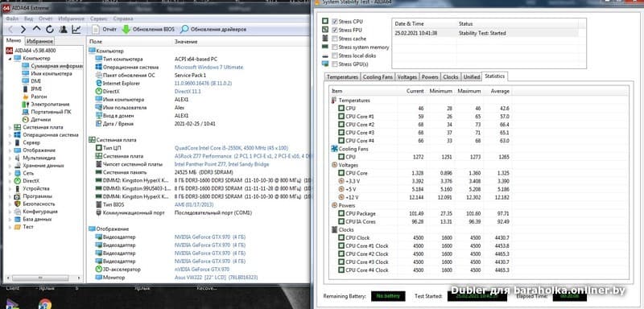Click the Безопасность shield icon

[17, 204]
